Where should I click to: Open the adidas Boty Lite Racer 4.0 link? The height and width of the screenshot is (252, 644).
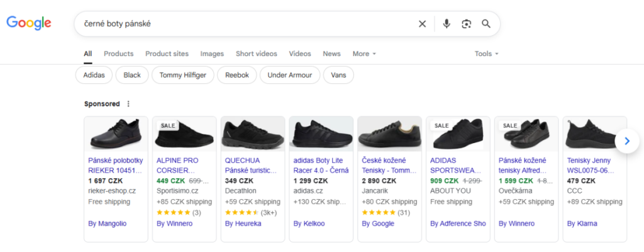pyautogui.click(x=321, y=165)
